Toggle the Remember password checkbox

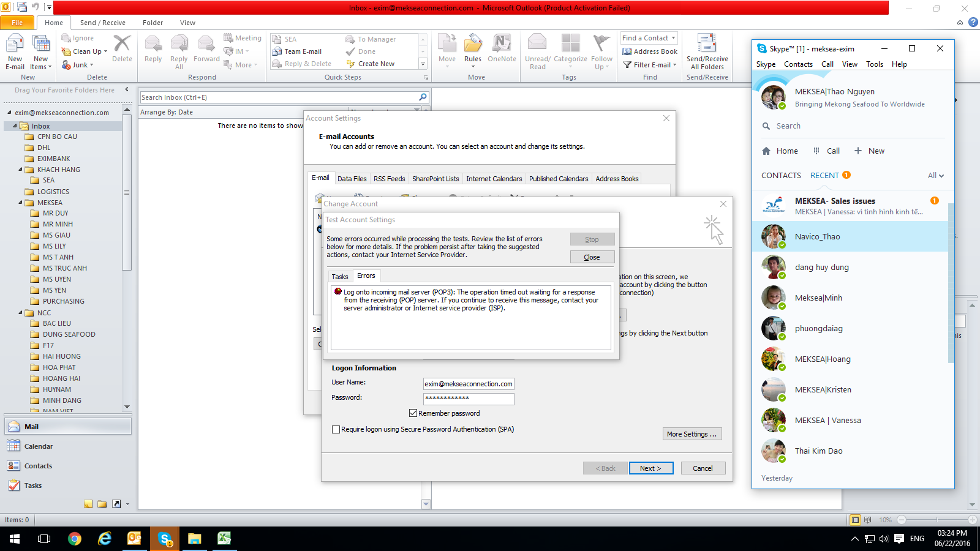click(x=413, y=413)
